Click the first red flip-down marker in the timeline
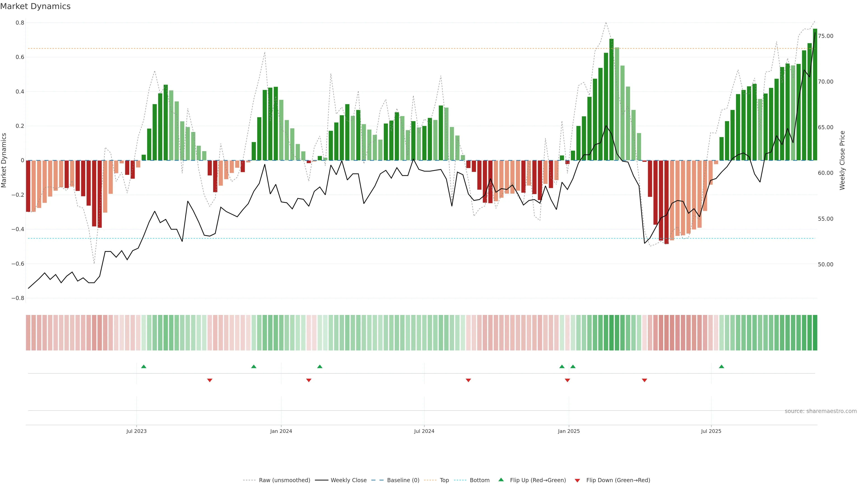The height and width of the screenshot is (488, 868). 210,380
